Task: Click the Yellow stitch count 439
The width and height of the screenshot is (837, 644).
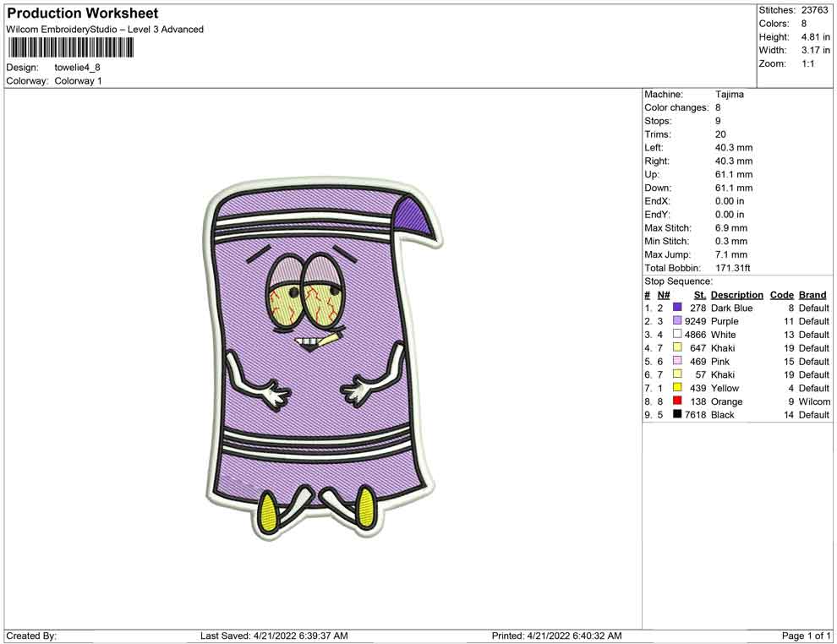Action: tap(698, 388)
